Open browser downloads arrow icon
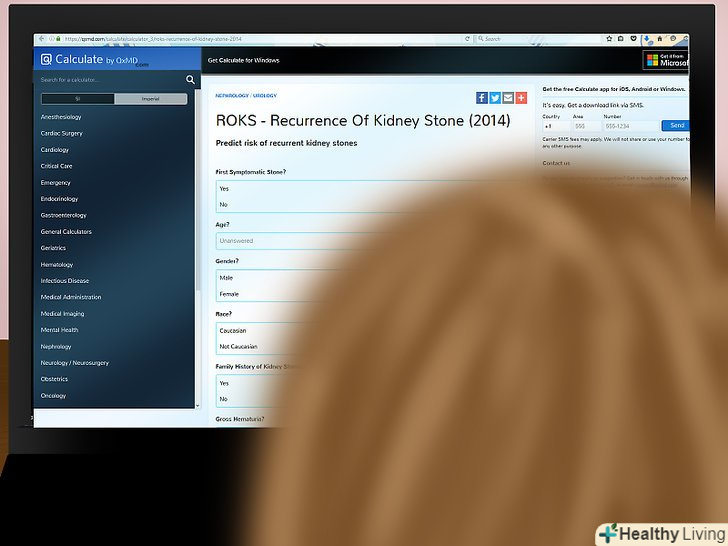This screenshot has height=546, width=728. tap(646, 39)
